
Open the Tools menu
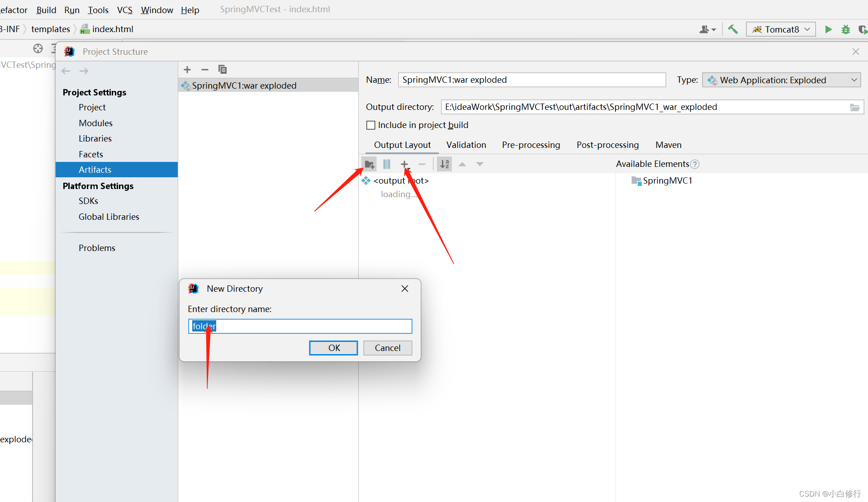[x=98, y=9]
